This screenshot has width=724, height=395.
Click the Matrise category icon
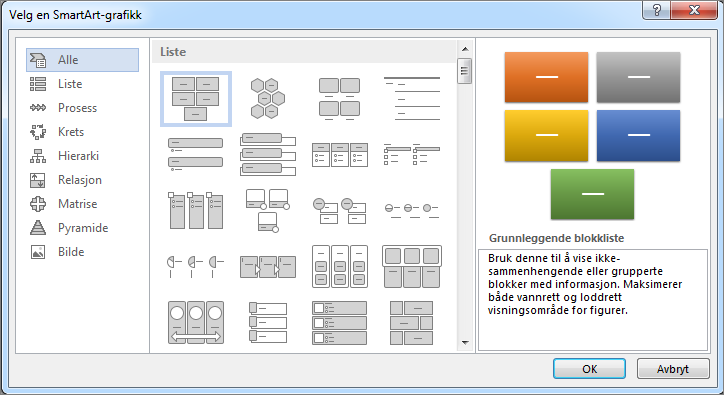pyautogui.click(x=38, y=204)
